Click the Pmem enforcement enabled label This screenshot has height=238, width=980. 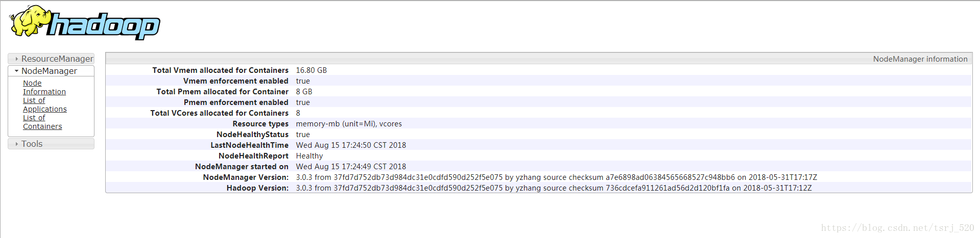click(x=236, y=102)
